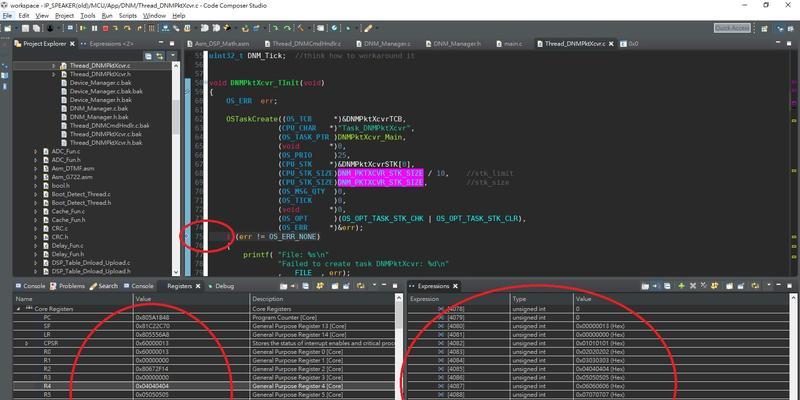Select Device_Manager.c.bak file
This screenshot has height=400, width=800.
tap(95, 83)
